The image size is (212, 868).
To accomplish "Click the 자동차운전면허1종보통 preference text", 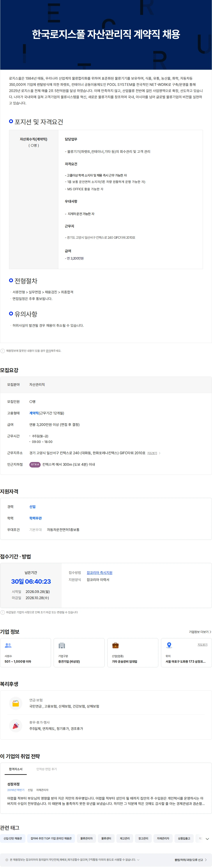I will [x=63, y=530].
